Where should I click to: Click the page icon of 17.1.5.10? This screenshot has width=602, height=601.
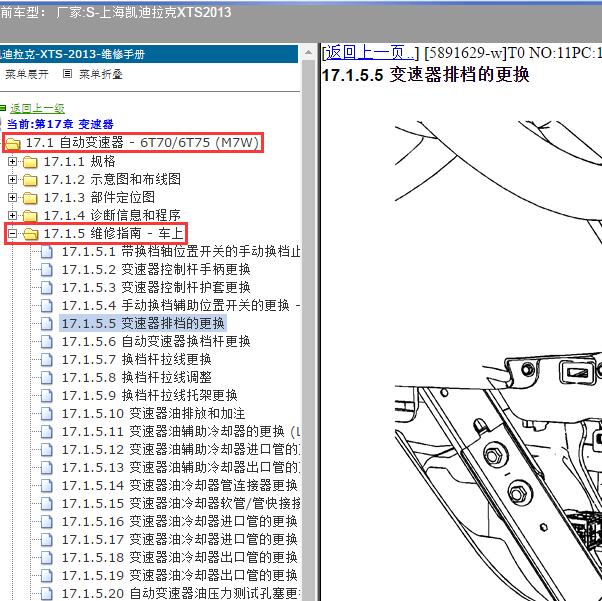(x=47, y=414)
